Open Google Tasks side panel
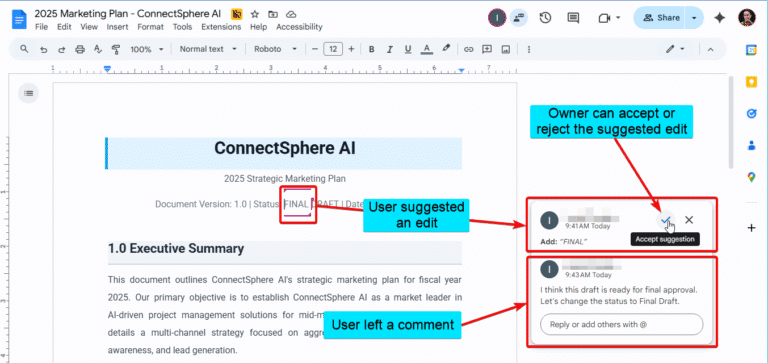This screenshot has height=363, width=768. coord(751,114)
